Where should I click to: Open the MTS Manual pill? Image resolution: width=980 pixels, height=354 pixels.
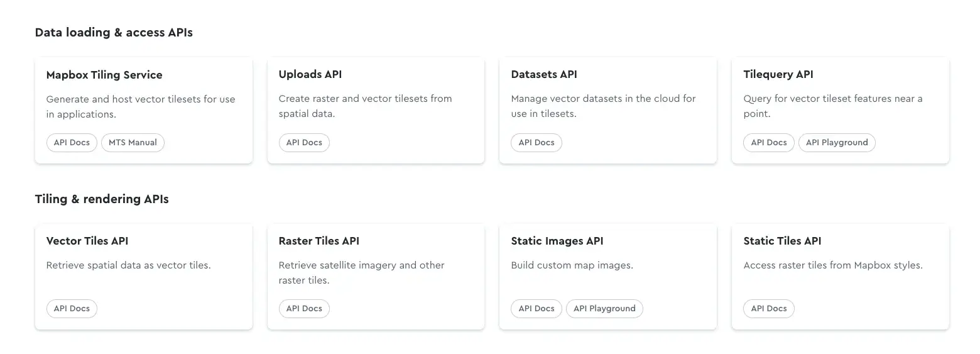point(133,143)
